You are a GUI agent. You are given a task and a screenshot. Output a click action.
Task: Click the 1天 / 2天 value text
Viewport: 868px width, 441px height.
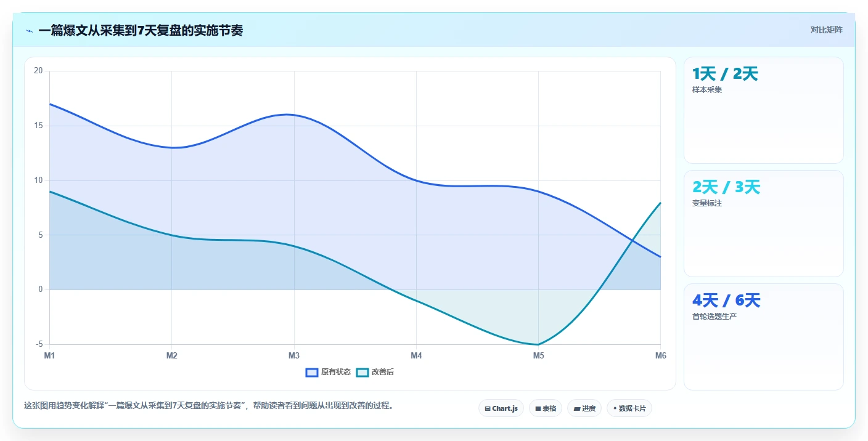(x=725, y=74)
